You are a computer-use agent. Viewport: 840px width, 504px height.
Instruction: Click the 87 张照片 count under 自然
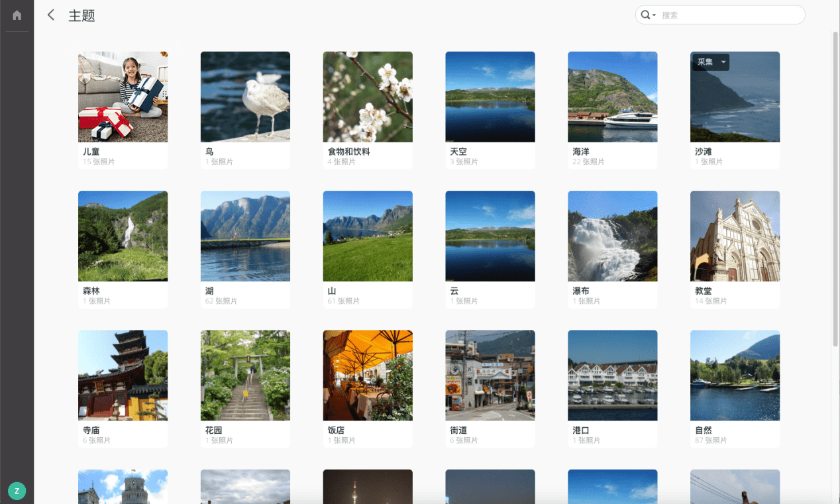click(711, 440)
